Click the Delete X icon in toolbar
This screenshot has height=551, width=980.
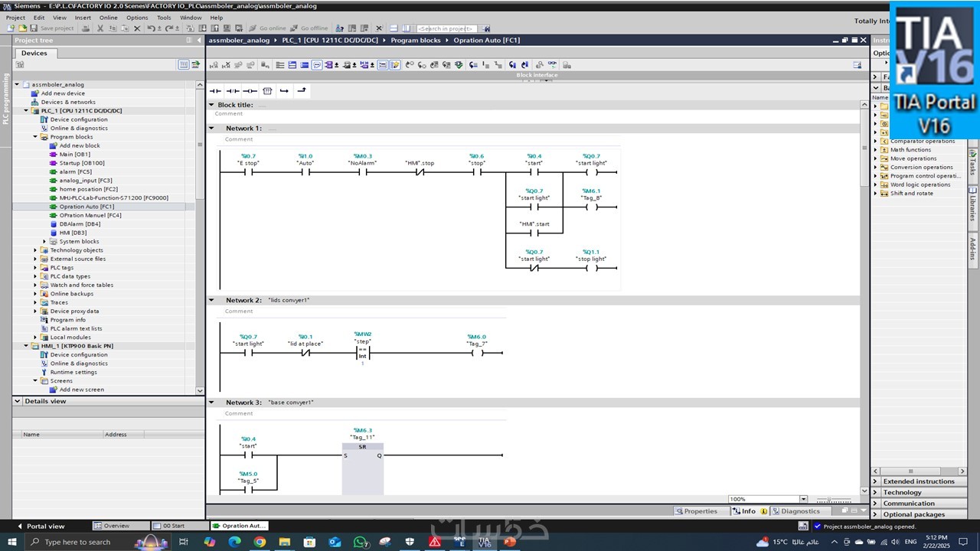137,28
